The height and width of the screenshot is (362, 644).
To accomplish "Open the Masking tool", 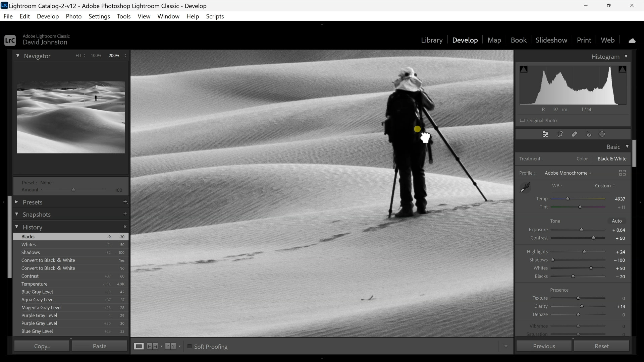I will (x=602, y=134).
